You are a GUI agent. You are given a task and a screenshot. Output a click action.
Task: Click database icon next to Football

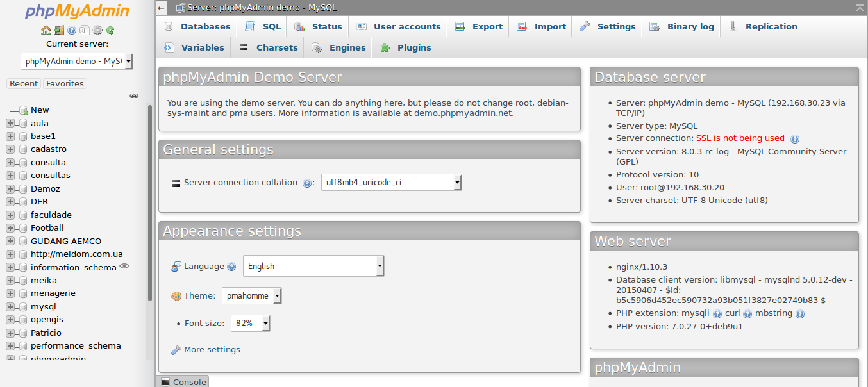click(x=23, y=228)
